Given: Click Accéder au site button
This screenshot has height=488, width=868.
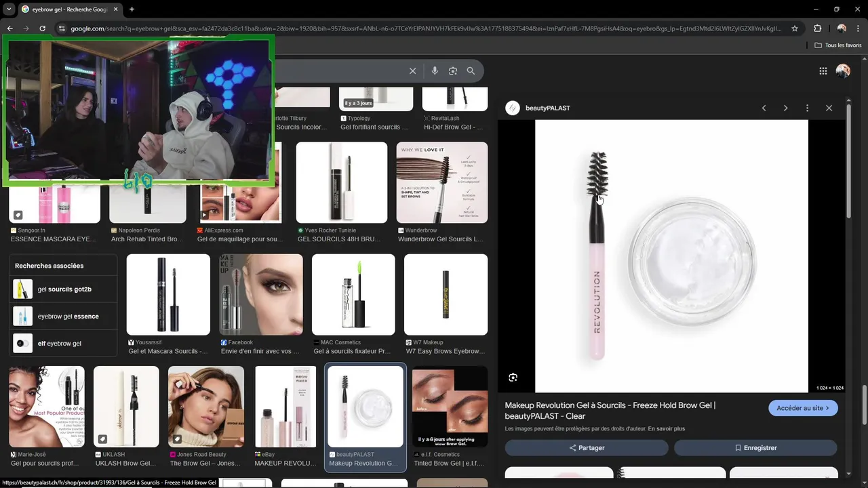Looking at the screenshot, I should (803, 408).
